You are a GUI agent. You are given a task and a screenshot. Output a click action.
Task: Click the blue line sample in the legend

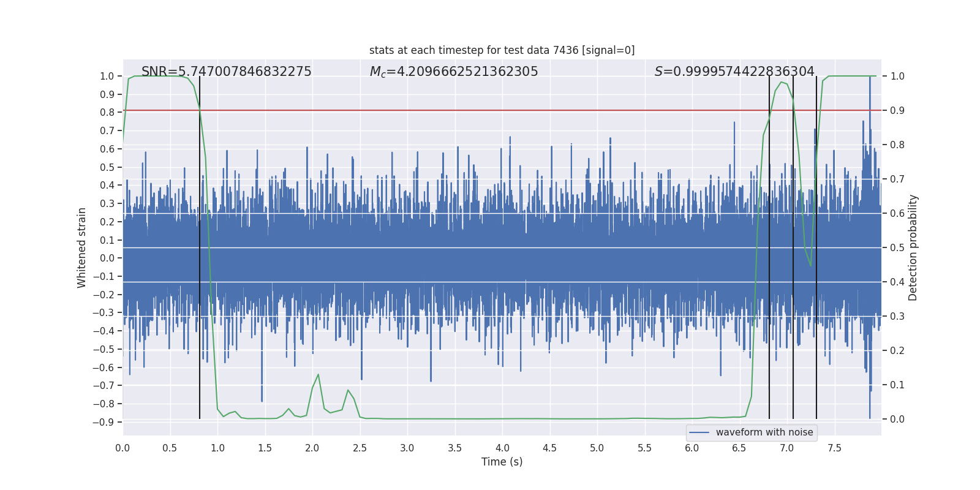pyautogui.click(x=699, y=432)
